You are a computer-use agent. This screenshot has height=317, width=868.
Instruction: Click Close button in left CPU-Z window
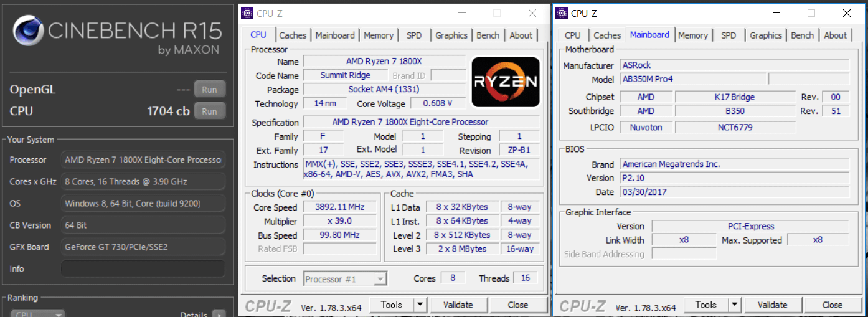(518, 305)
